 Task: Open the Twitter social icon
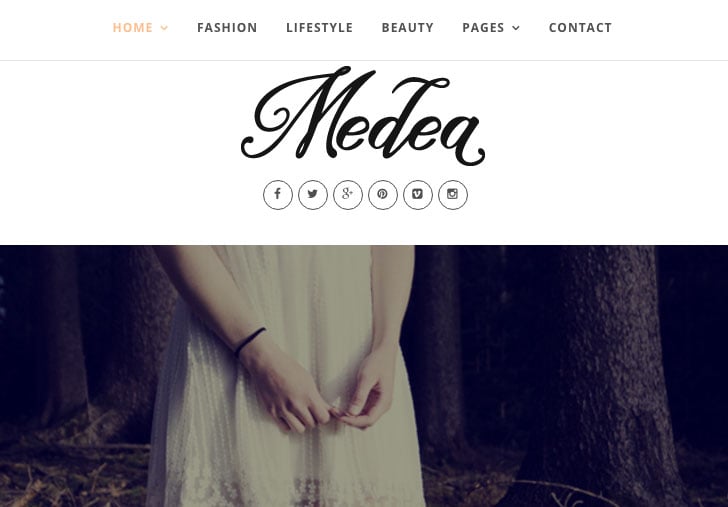click(313, 195)
